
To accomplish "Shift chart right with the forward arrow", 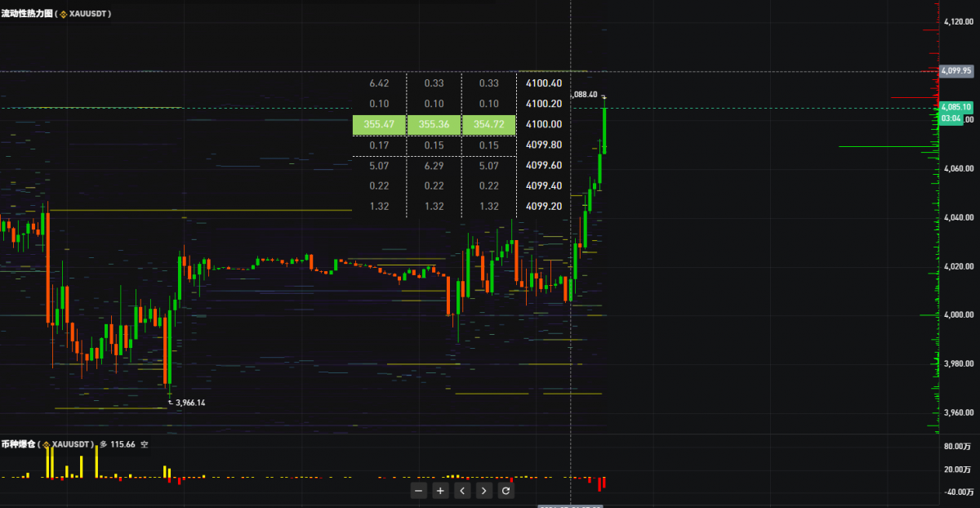I will 484,490.
